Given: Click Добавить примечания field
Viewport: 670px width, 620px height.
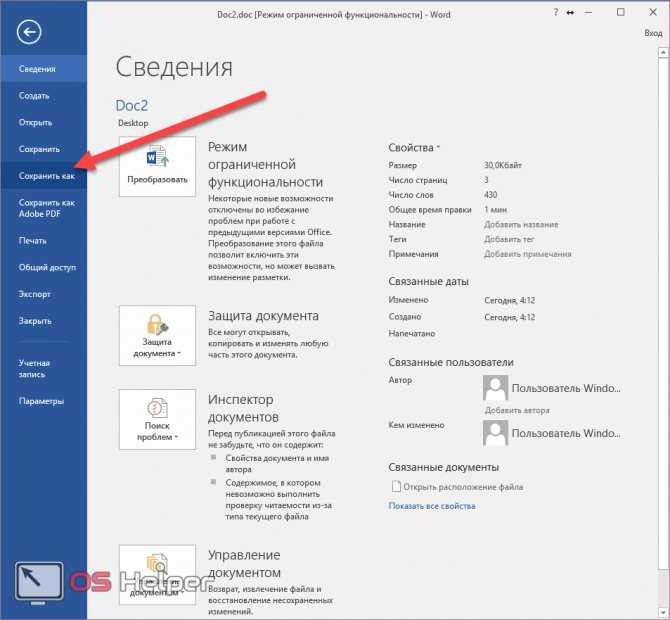Looking at the screenshot, I should coord(527,254).
